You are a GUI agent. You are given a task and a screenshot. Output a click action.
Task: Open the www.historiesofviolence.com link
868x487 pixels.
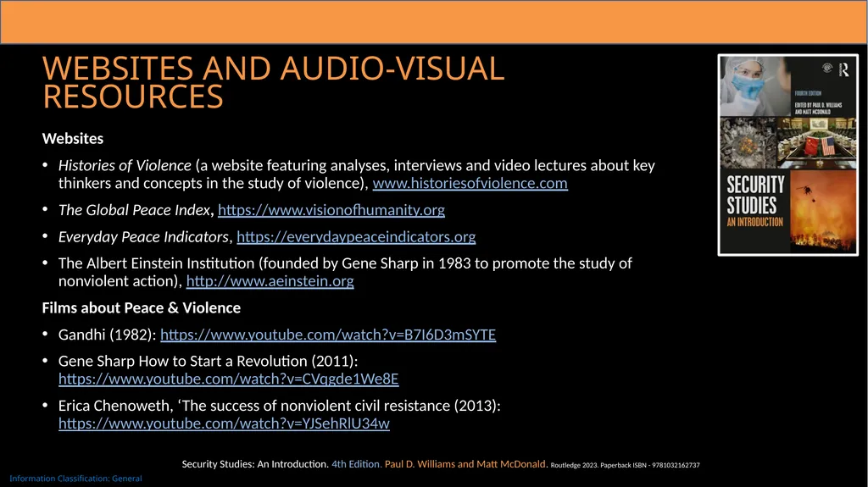470,183
